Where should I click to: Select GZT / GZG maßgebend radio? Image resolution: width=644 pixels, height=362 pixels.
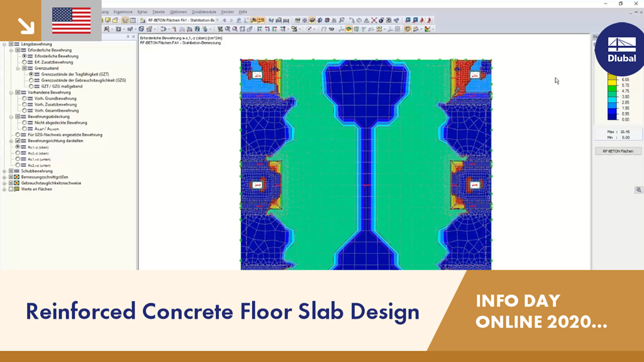(31, 87)
